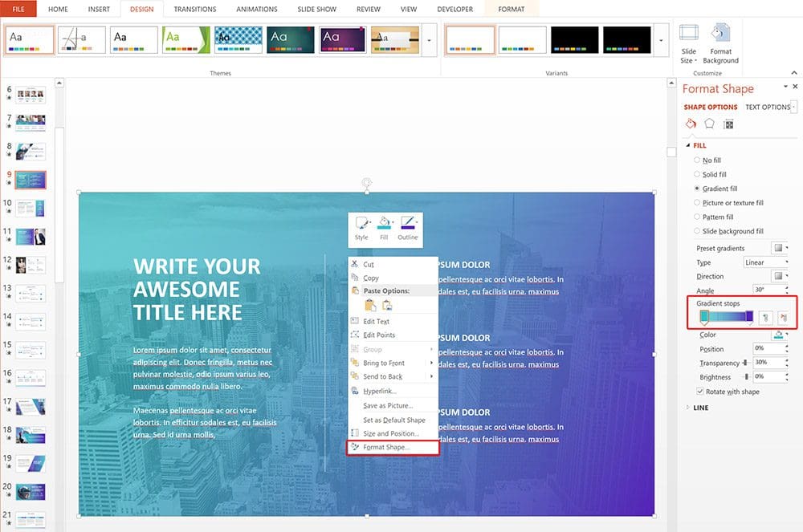Click the Size & Properties icon in Format Shape

click(730, 124)
